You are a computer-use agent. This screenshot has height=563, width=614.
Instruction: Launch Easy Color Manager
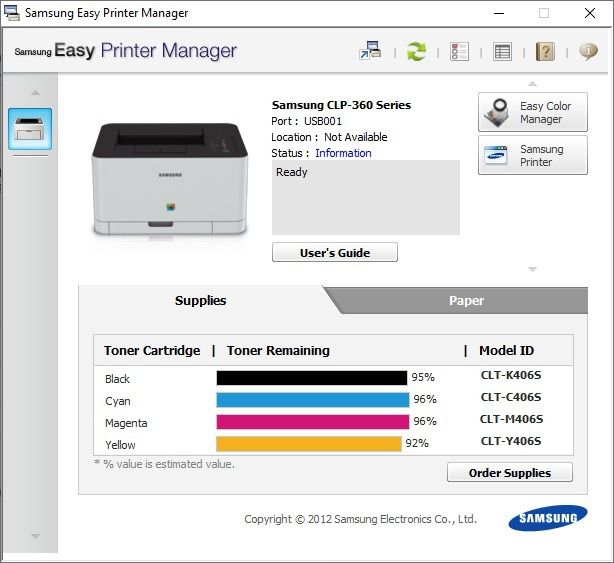pos(533,112)
